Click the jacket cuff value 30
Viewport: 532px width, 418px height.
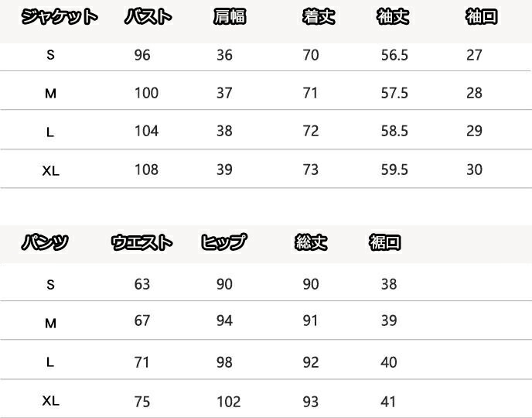[x=474, y=170]
